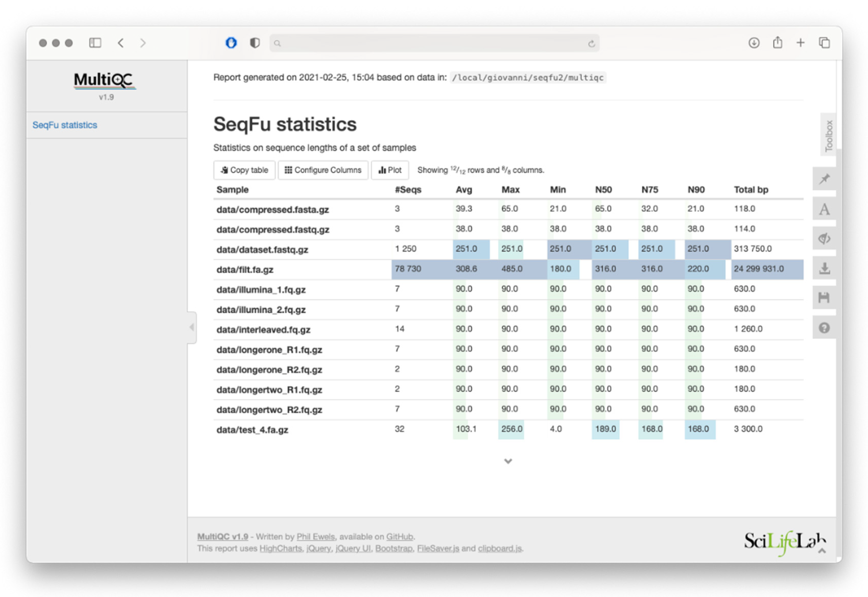Click the browser address bar
Image resolution: width=868 pixels, height=597 pixels.
tap(434, 43)
